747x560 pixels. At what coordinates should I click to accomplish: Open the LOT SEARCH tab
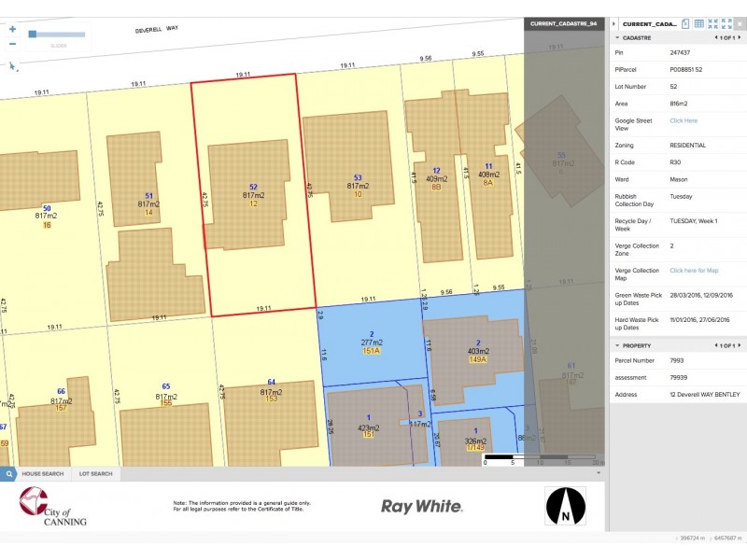pos(96,474)
